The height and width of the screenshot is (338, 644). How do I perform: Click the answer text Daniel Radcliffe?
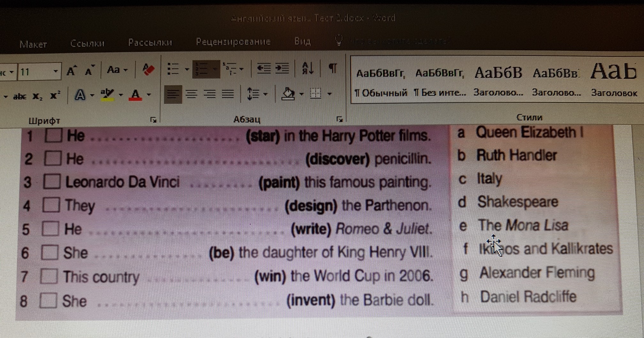tap(528, 297)
